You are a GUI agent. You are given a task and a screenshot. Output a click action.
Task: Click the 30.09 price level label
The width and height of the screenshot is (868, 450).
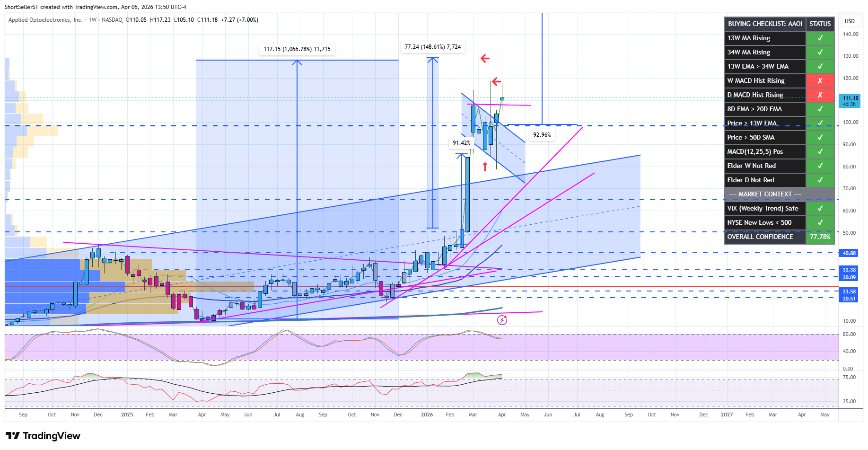[849, 277]
